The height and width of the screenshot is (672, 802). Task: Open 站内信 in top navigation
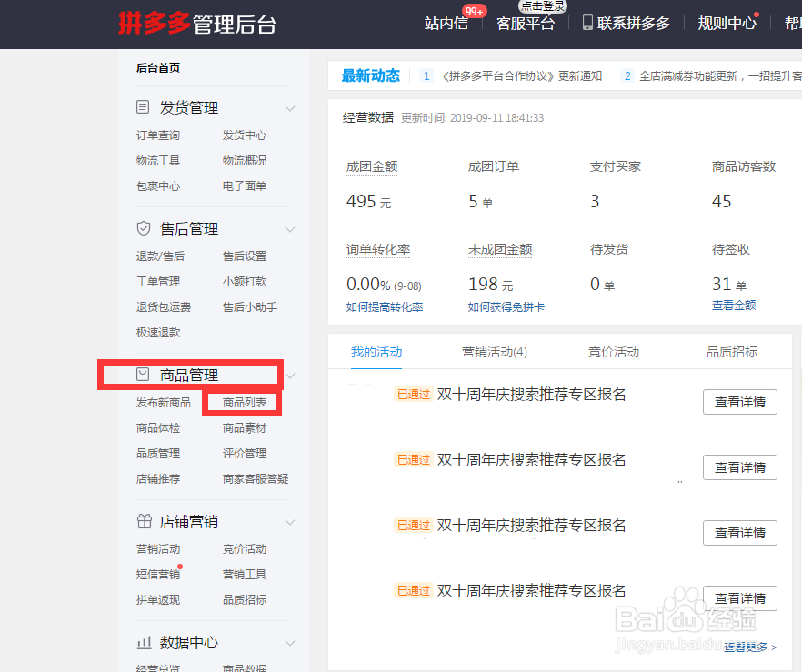tap(446, 23)
